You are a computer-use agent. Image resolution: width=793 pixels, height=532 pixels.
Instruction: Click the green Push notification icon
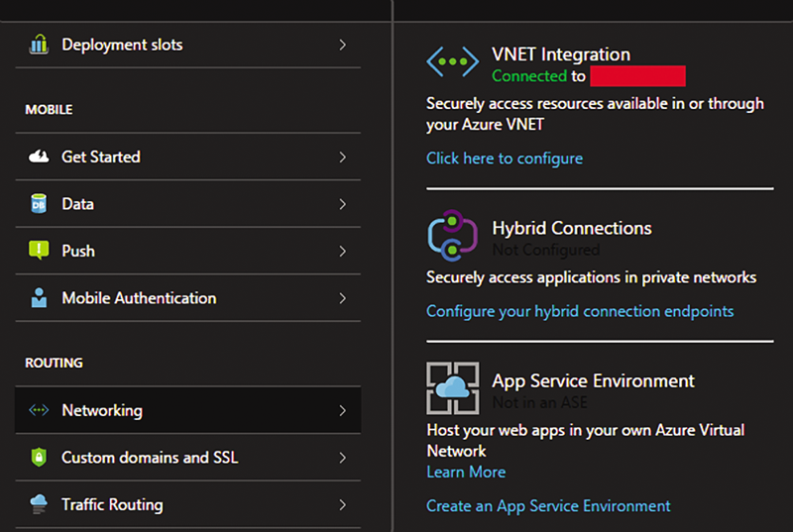pos(39,251)
